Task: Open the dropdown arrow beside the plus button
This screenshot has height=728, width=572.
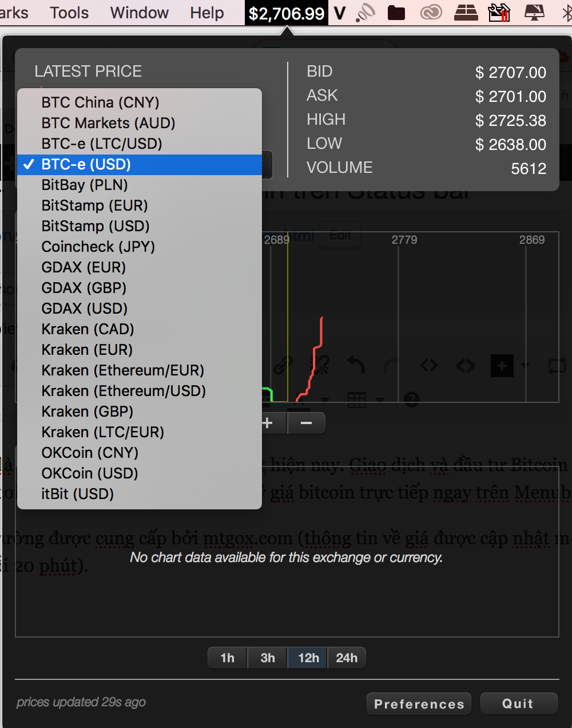Action: pyautogui.click(x=525, y=366)
